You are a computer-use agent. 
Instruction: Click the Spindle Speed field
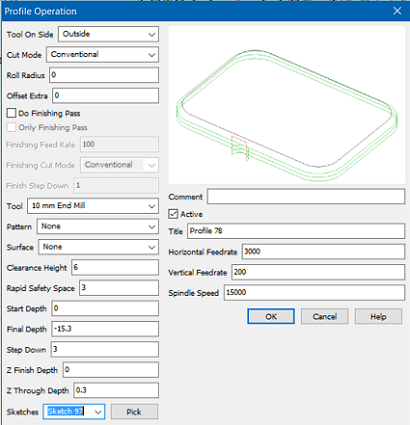[314, 293]
